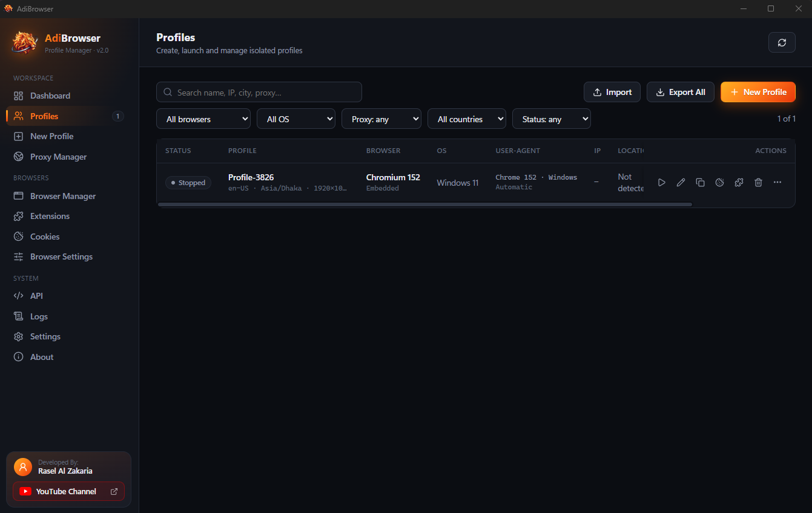Click the Chrome 152 · Windows user-agent text
Image resolution: width=812 pixels, height=513 pixels.
(x=536, y=177)
